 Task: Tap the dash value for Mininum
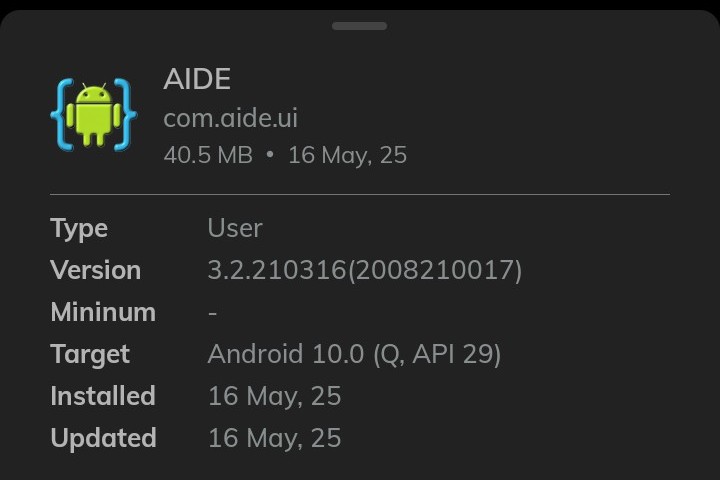pos(213,312)
